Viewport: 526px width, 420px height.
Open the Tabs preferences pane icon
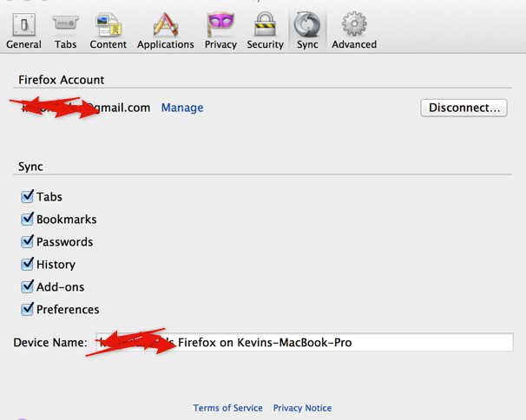[x=65, y=24]
